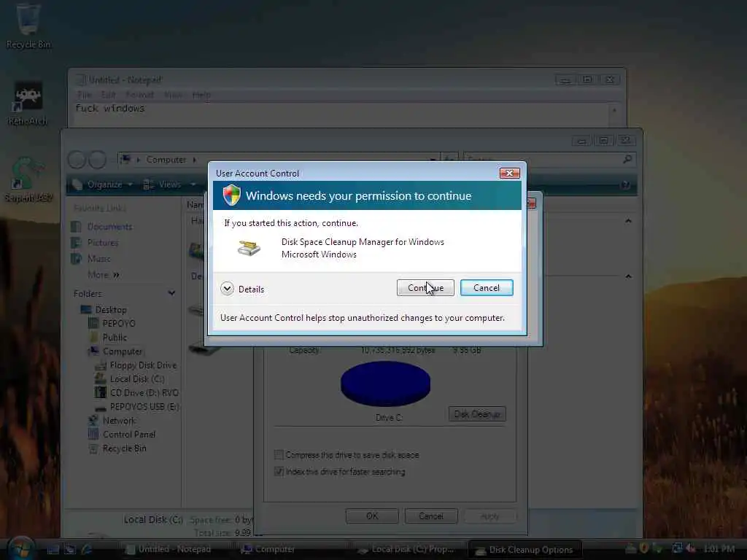Open the Start menu orb
Viewport: 747px width, 560px height.
pos(20,548)
